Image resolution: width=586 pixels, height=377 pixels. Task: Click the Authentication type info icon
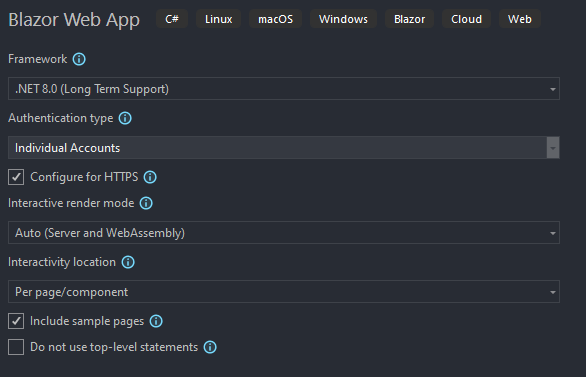[125, 118]
